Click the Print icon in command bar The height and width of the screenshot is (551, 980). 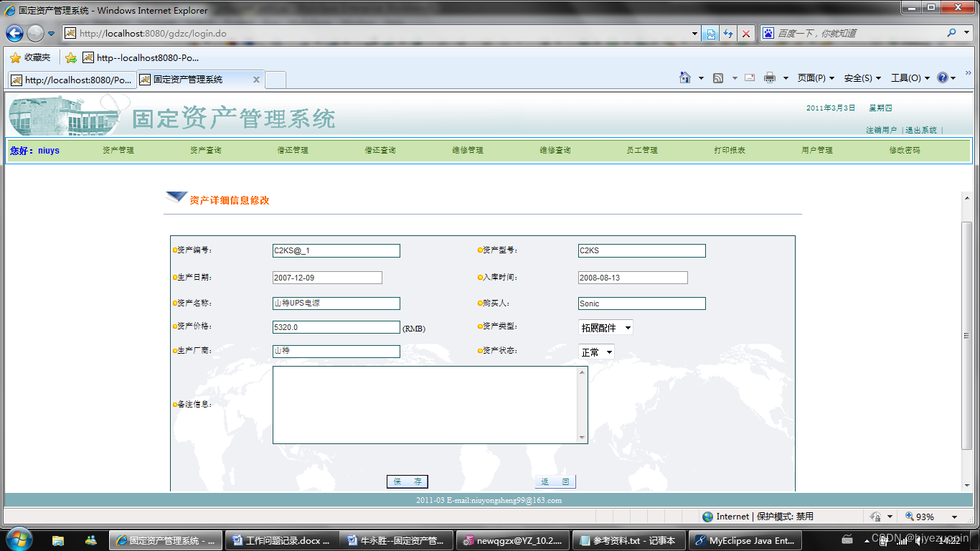pyautogui.click(x=770, y=77)
